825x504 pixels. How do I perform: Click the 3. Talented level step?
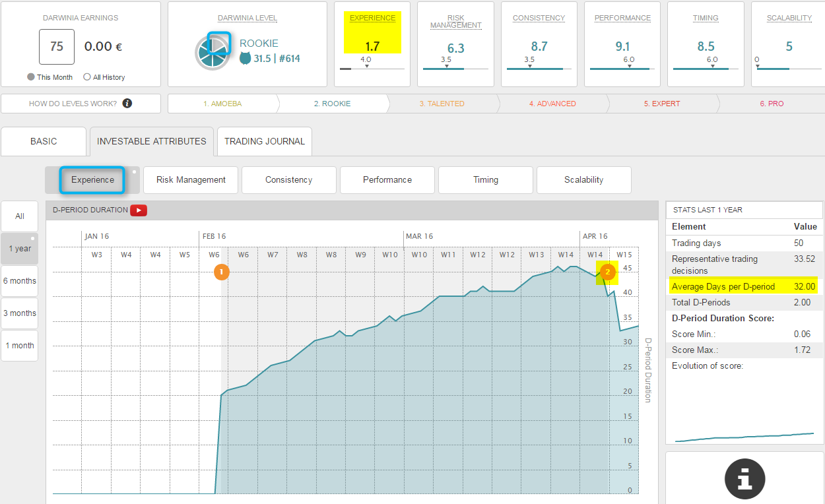pos(442,104)
